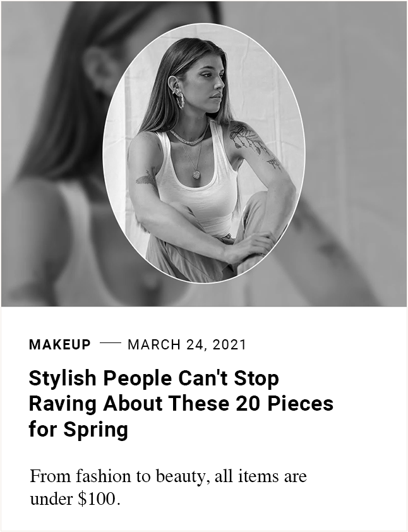Image resolution: width=408 pixels, height=532 pixels.
Task: Click the blurred background area right of the oval
Action: (356, 153)
